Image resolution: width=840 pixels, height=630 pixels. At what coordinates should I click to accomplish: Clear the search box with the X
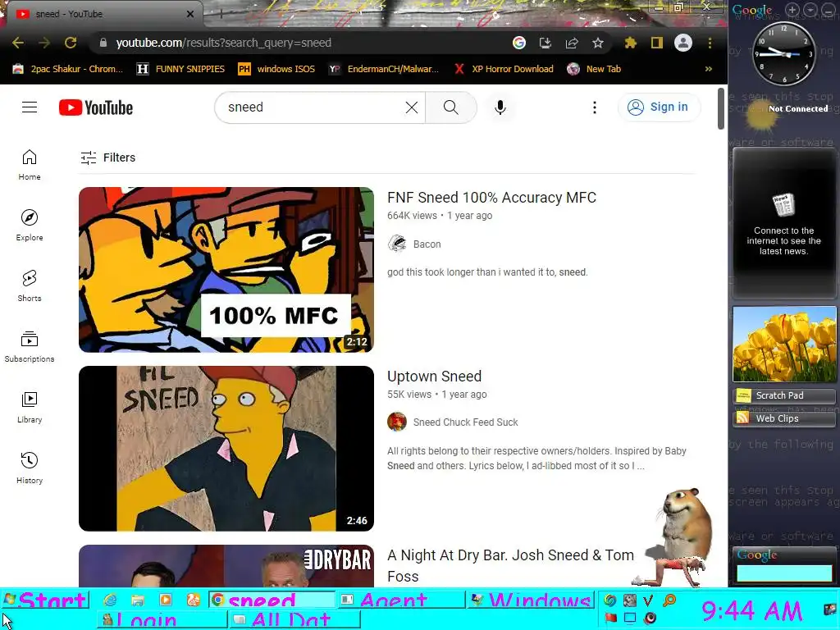click(412, 107)
